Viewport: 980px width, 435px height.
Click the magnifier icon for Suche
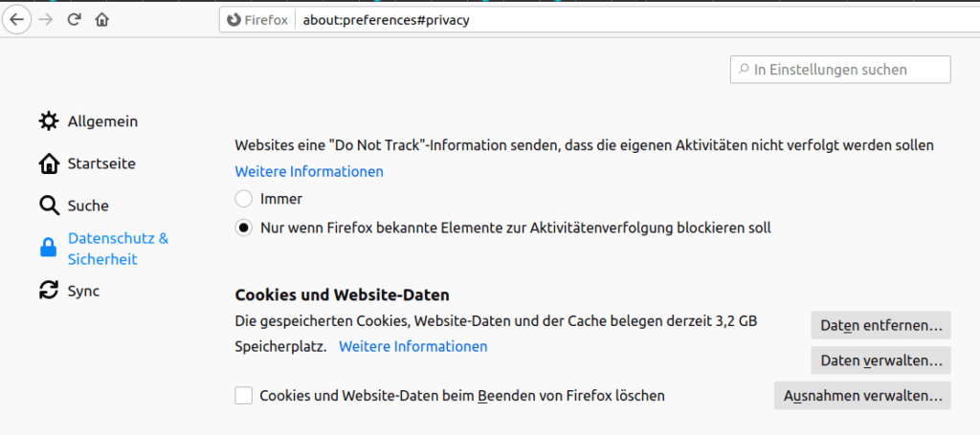49,206
